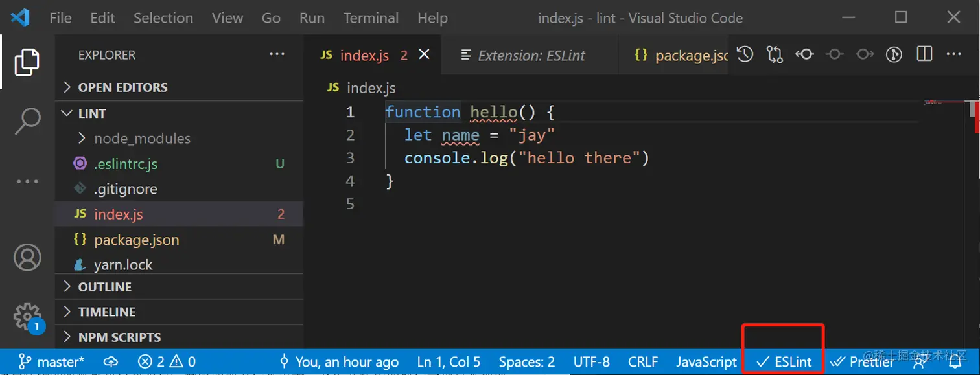Open package.json in the explorer
This screenshot has height=375, width=980.
tap(180, 240)
